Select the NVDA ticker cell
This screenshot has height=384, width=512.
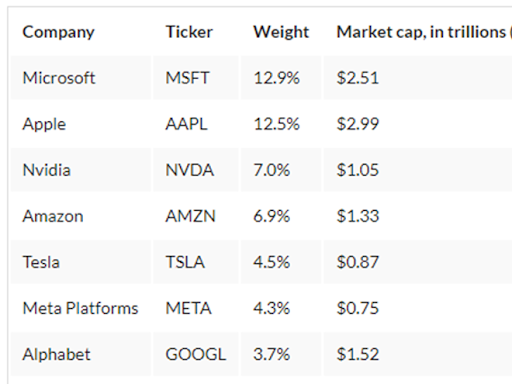[196, 170]
